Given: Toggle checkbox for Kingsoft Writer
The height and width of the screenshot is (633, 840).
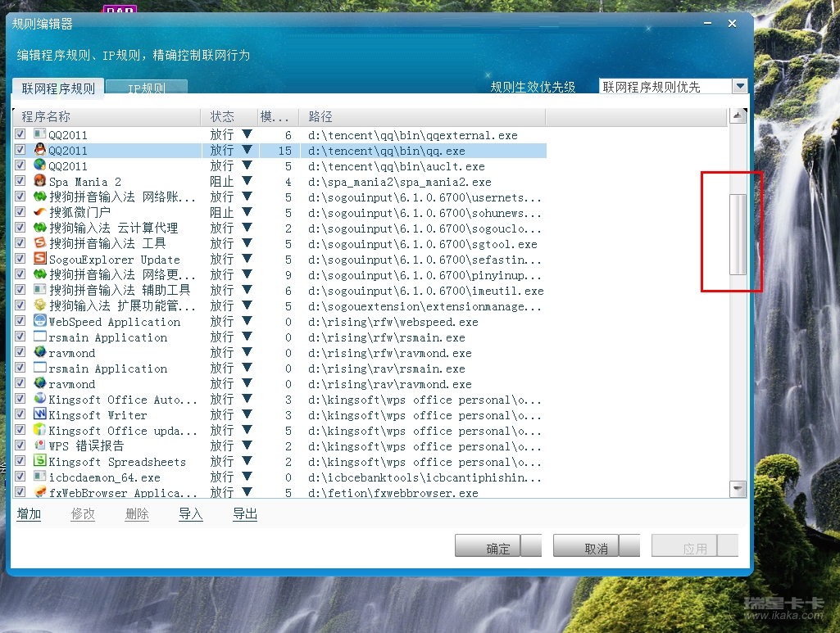Looking at the screenshot, I should click(x=20, y=414).
